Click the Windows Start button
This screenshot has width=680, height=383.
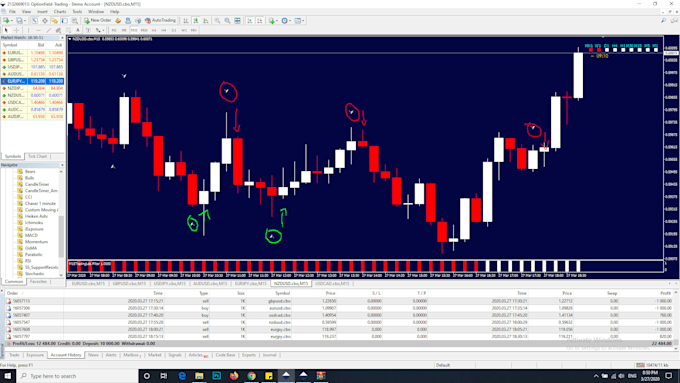point(8,376)
